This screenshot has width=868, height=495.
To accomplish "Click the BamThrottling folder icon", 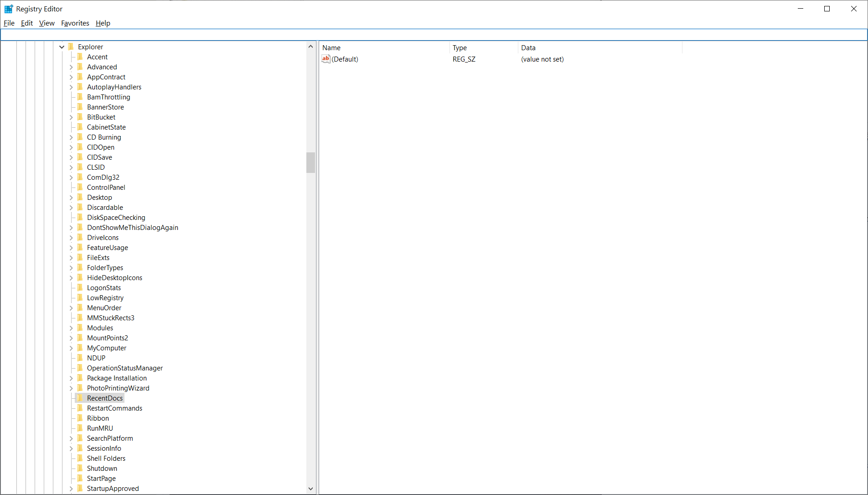I will [80, 97].
